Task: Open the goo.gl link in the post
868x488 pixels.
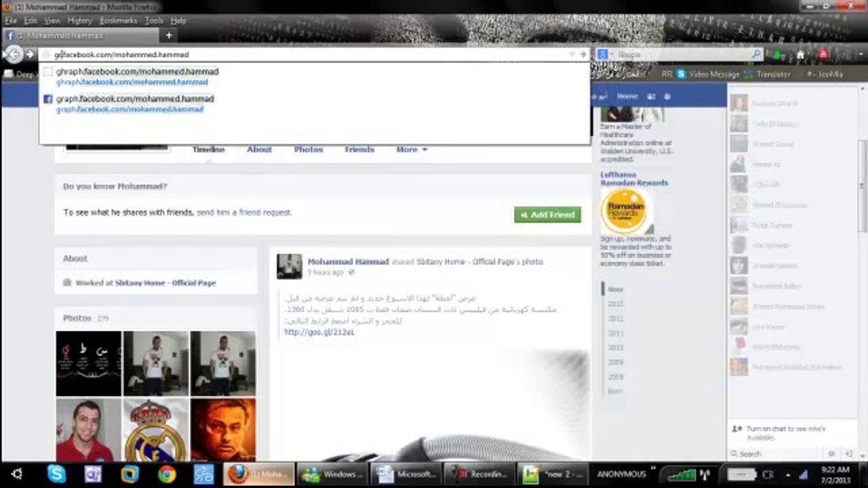Action: click(319, 332)
